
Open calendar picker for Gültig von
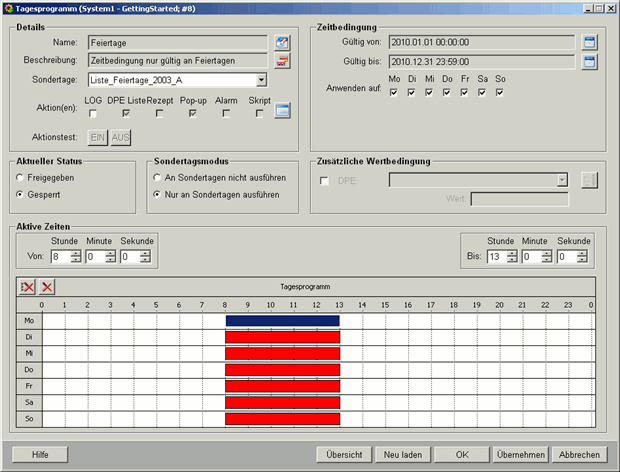(590, 42)
